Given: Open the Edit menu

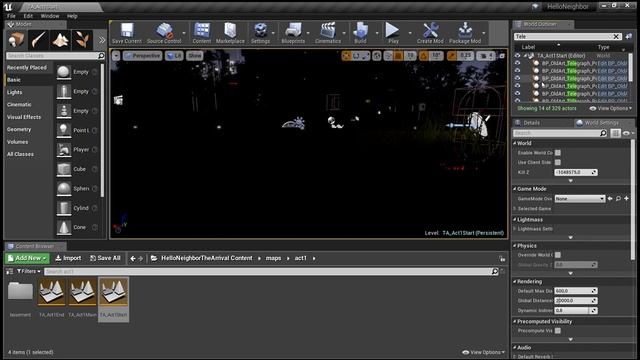Looking at the screenshot, I should [28, 16].
